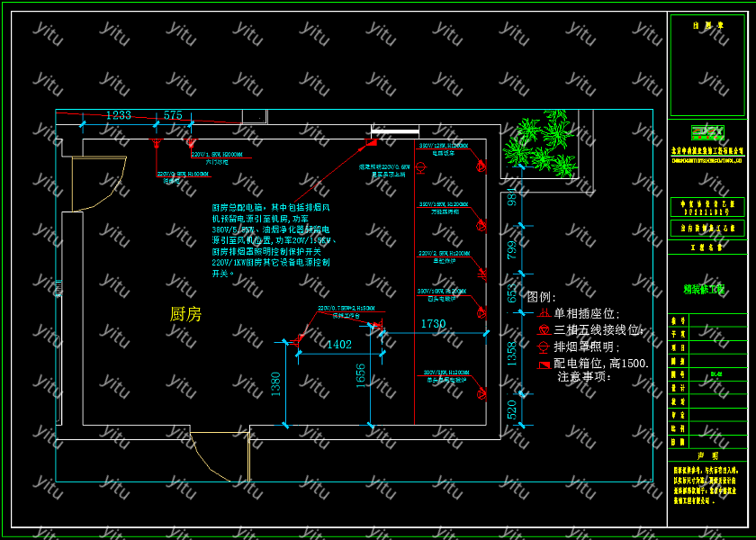The height and width of the screenshot is (540, 756).
Task: Click the company name text under the logo
Action: (x=707, y=151)
